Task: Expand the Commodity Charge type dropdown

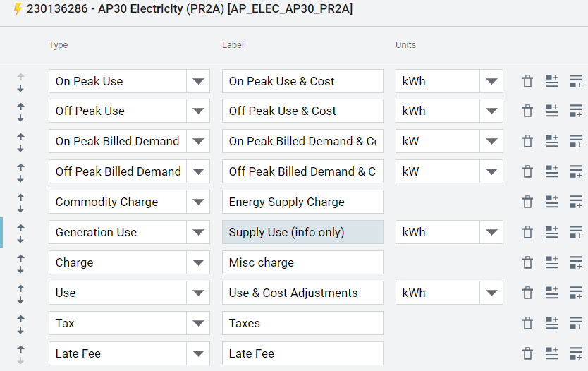Action: (198, 202)
